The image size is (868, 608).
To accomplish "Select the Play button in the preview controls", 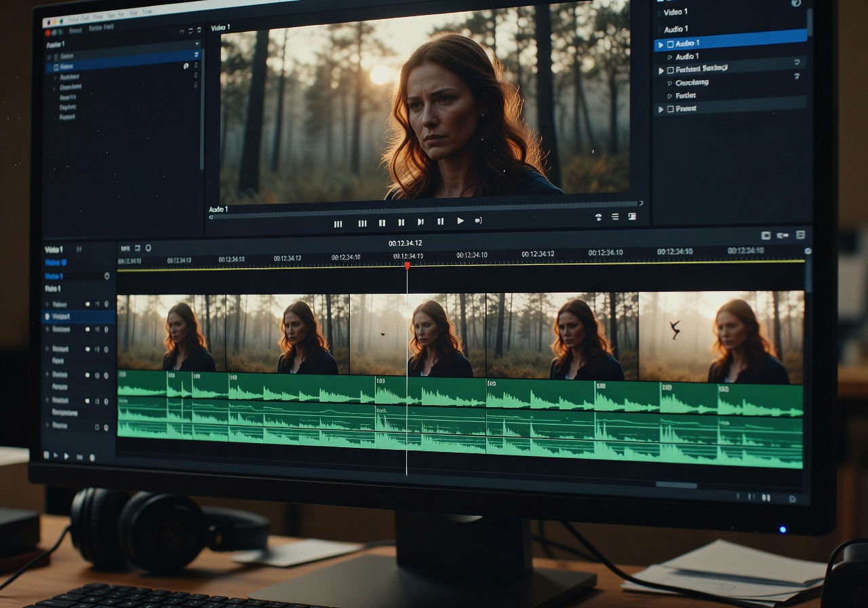I will pos(460,221).
